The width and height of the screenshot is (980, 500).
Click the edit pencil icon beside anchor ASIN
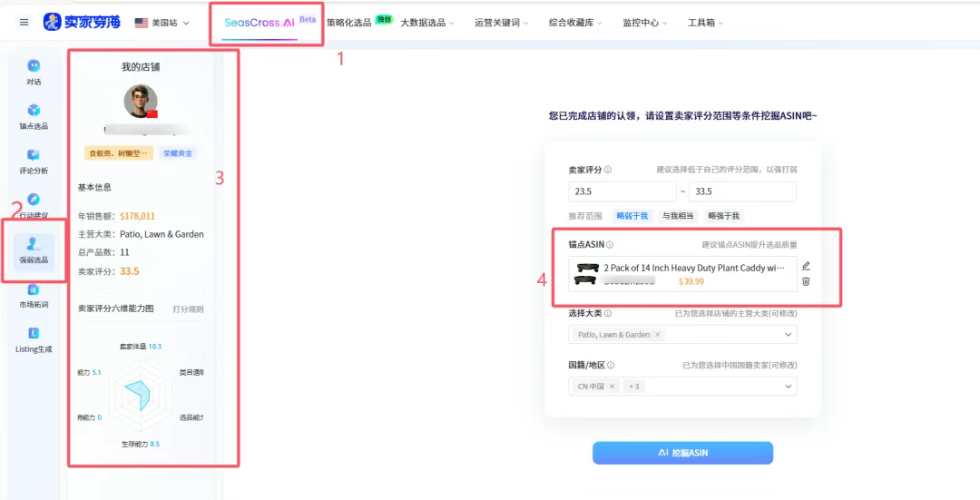[x=807, y=266]
